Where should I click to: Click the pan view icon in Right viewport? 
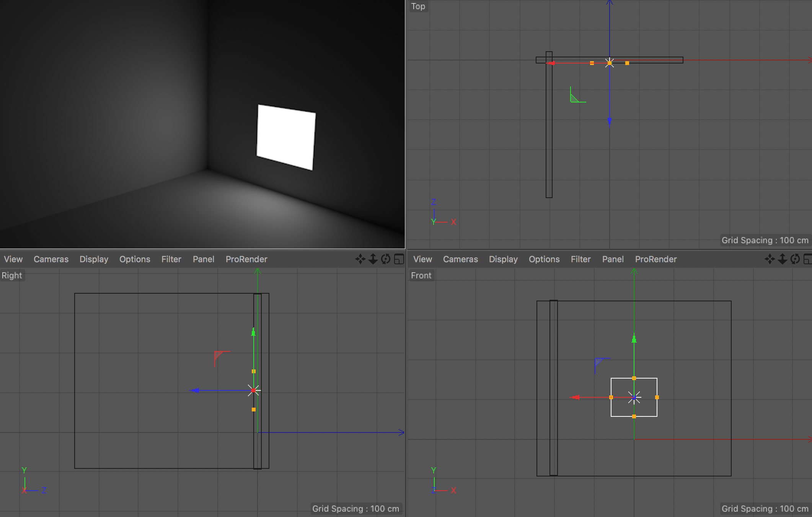[x=360, y=259]
